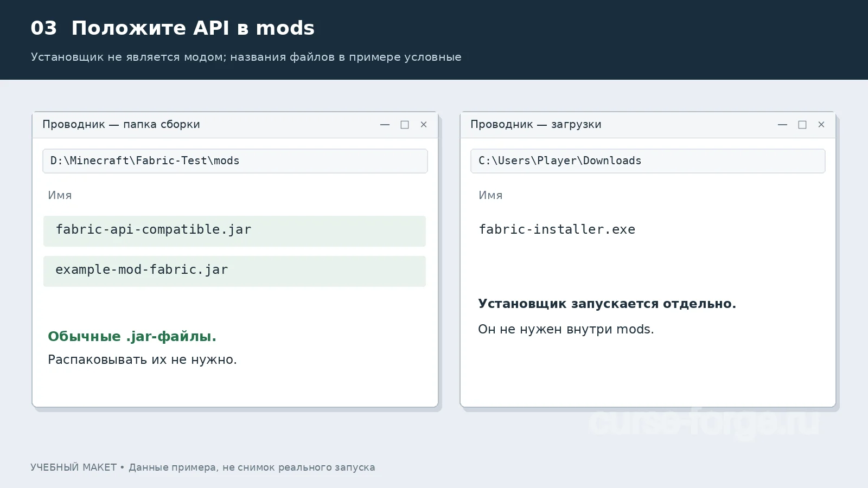Screen dimensions: 868x488
Task: Click the 'Проводник — папка сборки' window title
Action: [x=121, y=124]
